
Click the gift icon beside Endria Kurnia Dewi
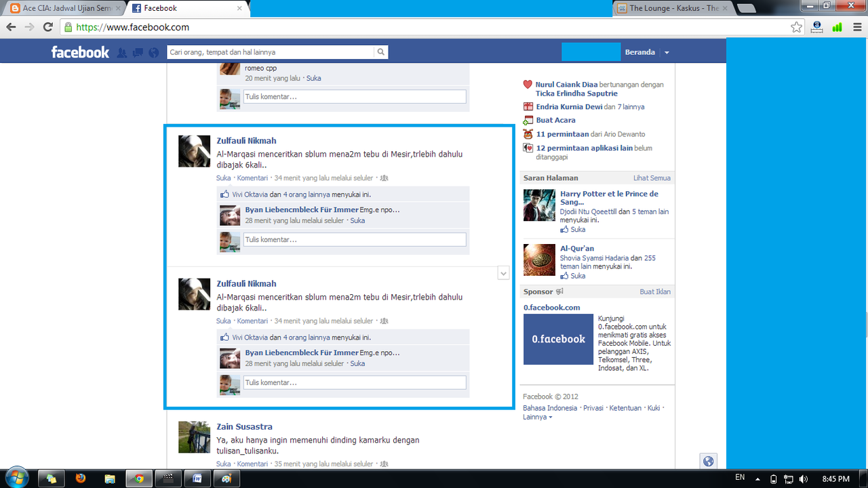click(527, 106)
